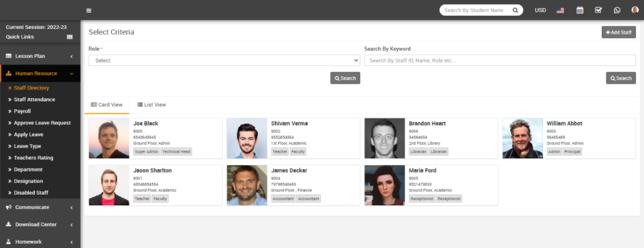Open William Abbot's profile photo
Image resolution: width=644 pixels, height=248 pixels.
click(523, 139)
